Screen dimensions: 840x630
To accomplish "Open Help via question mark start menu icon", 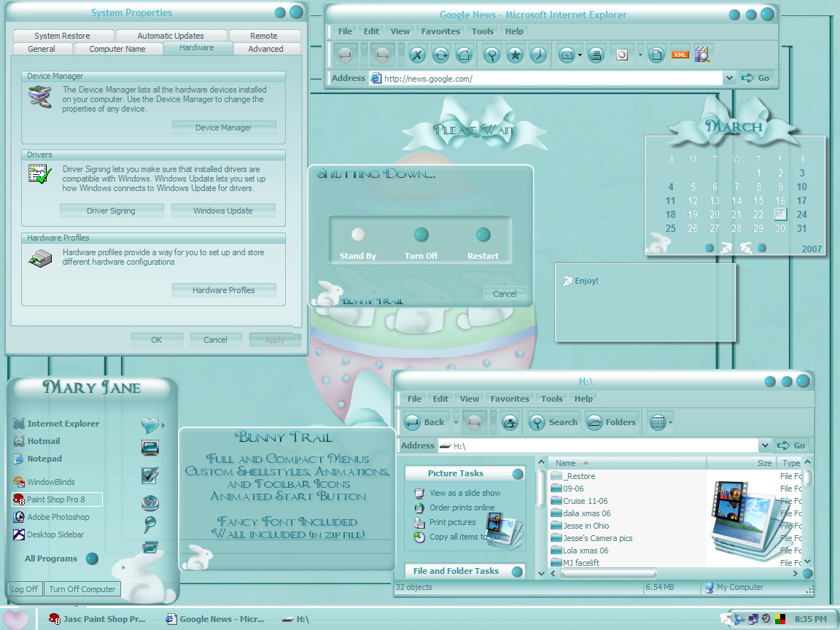I will pos(150,502).
